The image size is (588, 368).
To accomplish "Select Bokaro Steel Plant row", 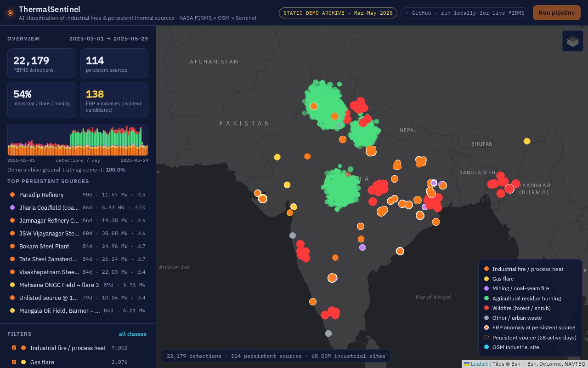I will pyautogui.click(x=78, y=247).
